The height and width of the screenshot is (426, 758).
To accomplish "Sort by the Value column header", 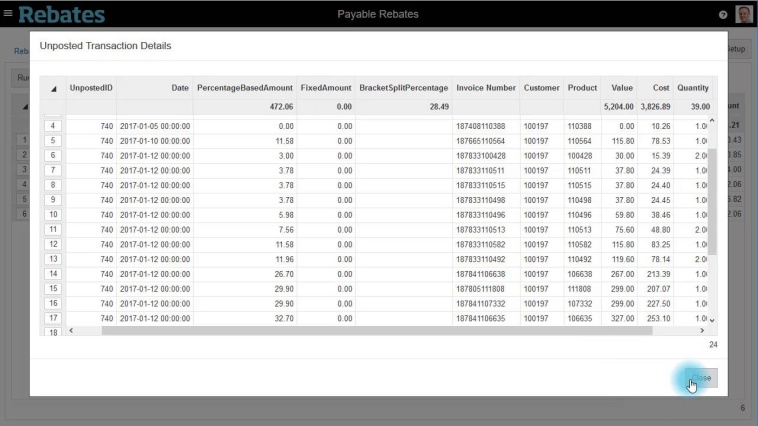I will point(619,88).
